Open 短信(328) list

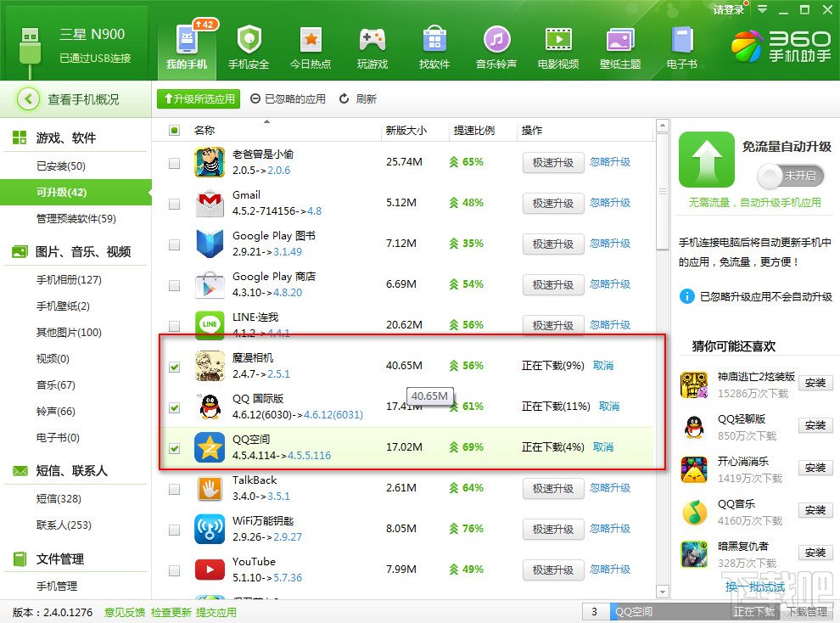(x=59, y=499)
